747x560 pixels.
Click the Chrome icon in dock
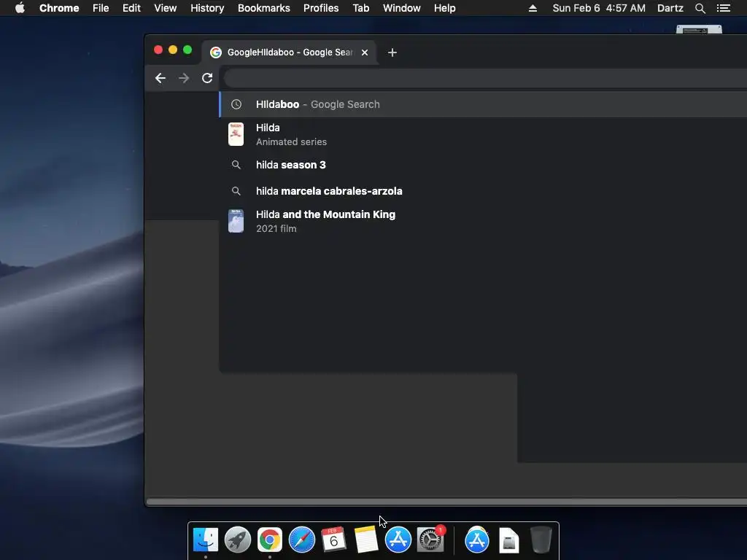click(x=270, y=540)
